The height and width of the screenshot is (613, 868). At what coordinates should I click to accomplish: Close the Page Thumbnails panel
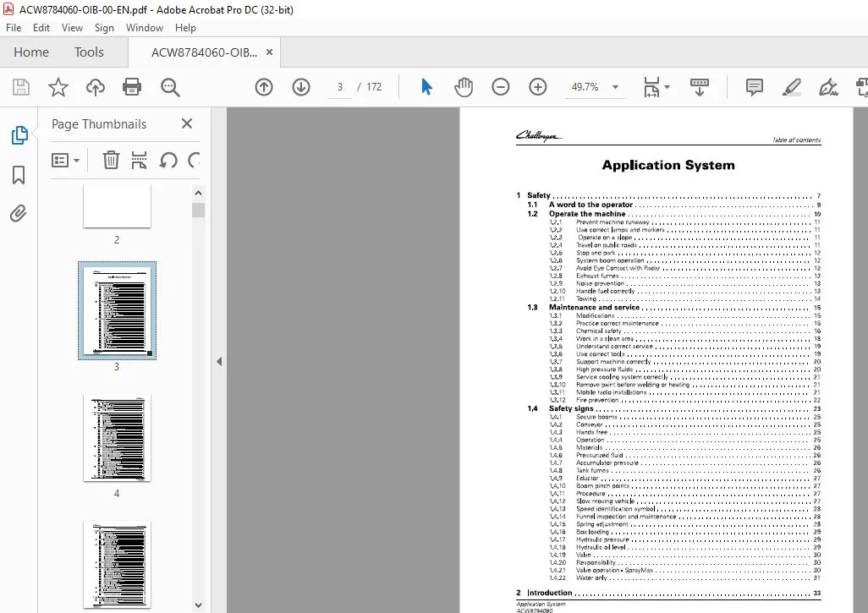[187, 123]
